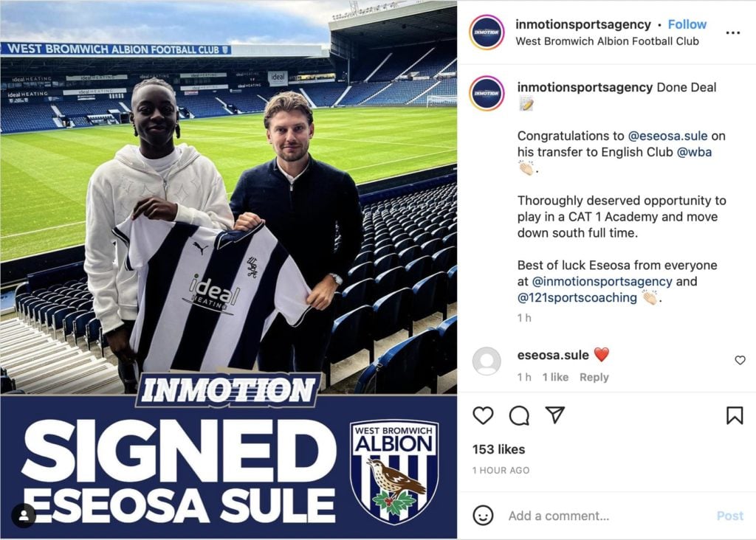Share post via paper plane icon
Viewport: 756px width, 540px height.
(555, 415)
